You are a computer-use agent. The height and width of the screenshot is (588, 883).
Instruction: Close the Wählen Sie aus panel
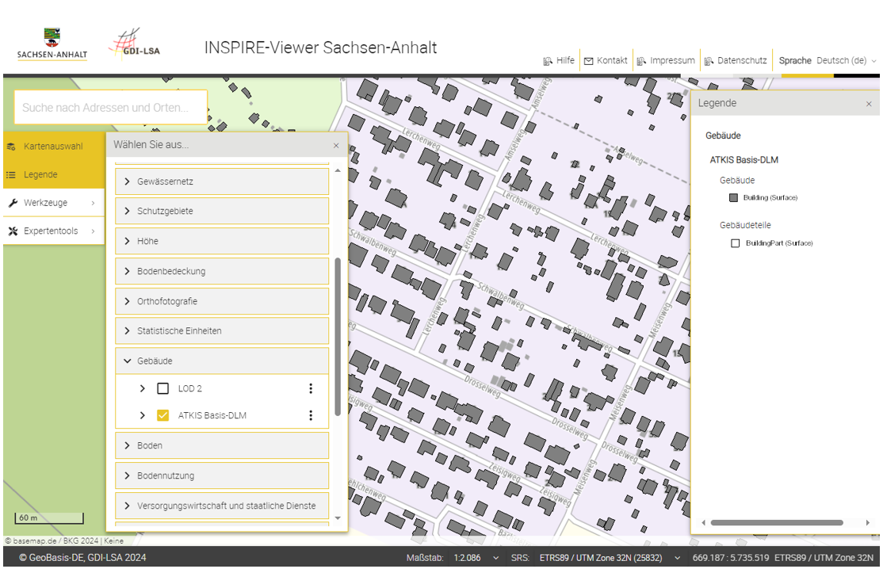pyautogui.click(x=336, y=146)
